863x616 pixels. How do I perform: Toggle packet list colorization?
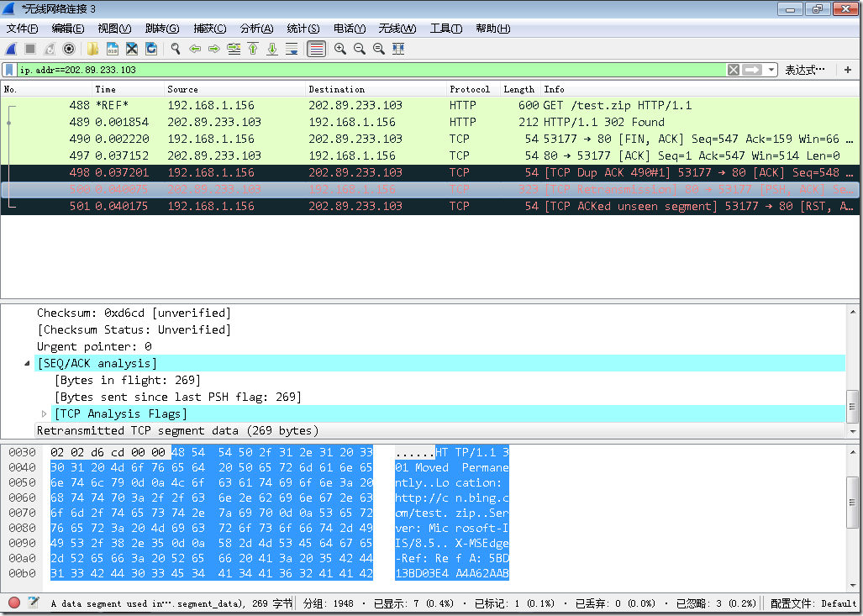pos(317,49)
